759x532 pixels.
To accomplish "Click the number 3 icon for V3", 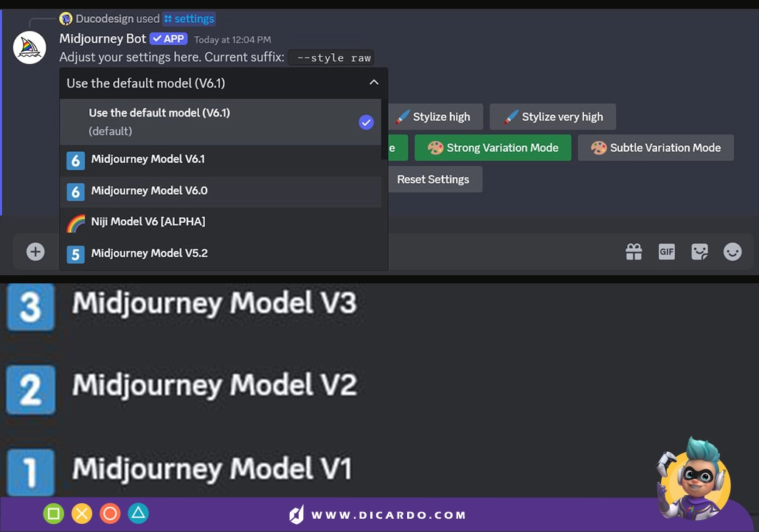I will click(x=30, y=307).
